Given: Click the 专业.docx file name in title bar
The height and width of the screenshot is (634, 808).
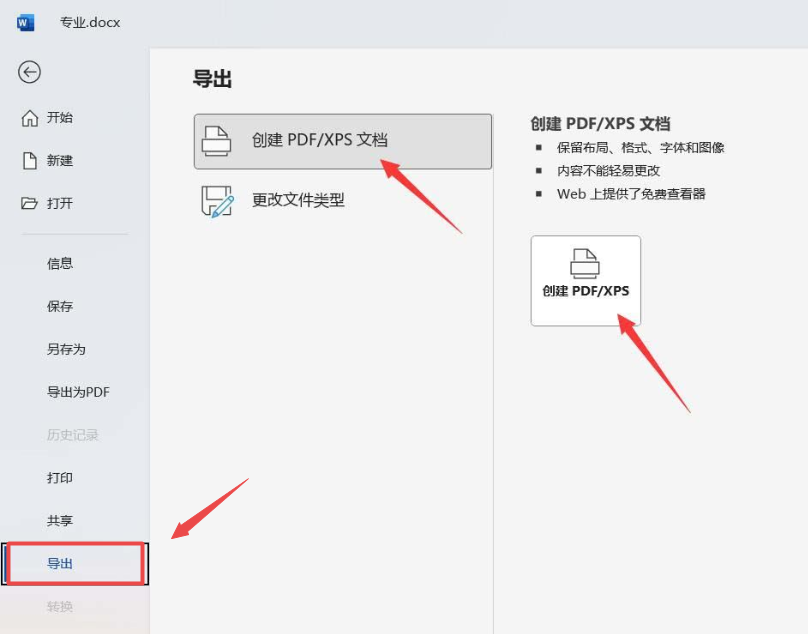Looking at the screenshot, I should 90,22.
